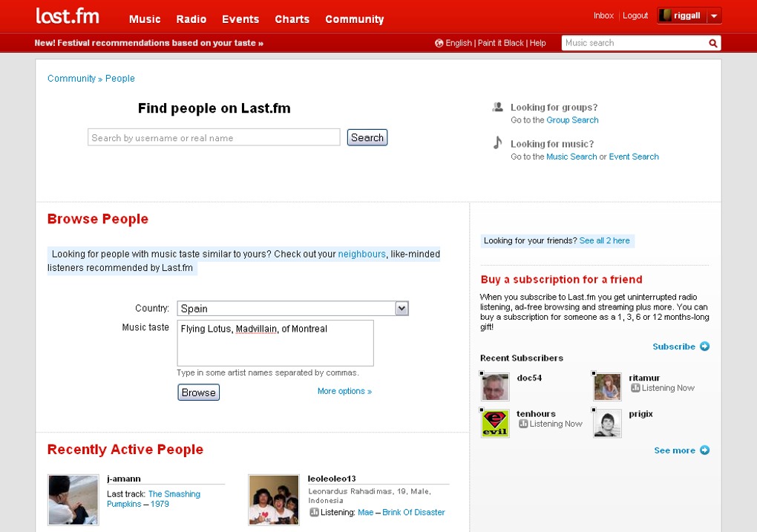Open the Charts menu
The width and height of the screenshot is (757, 532).
click(x=292, y=19)
